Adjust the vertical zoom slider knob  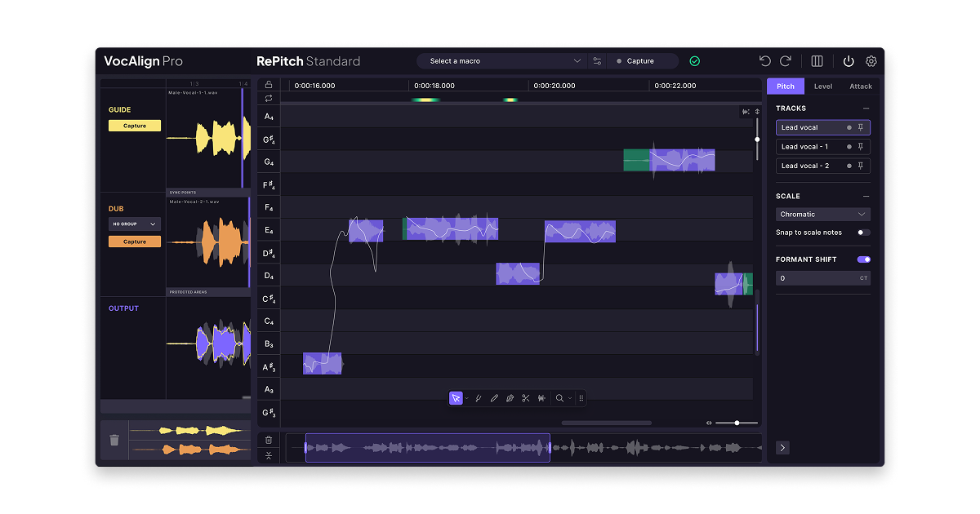click(757, 139)
